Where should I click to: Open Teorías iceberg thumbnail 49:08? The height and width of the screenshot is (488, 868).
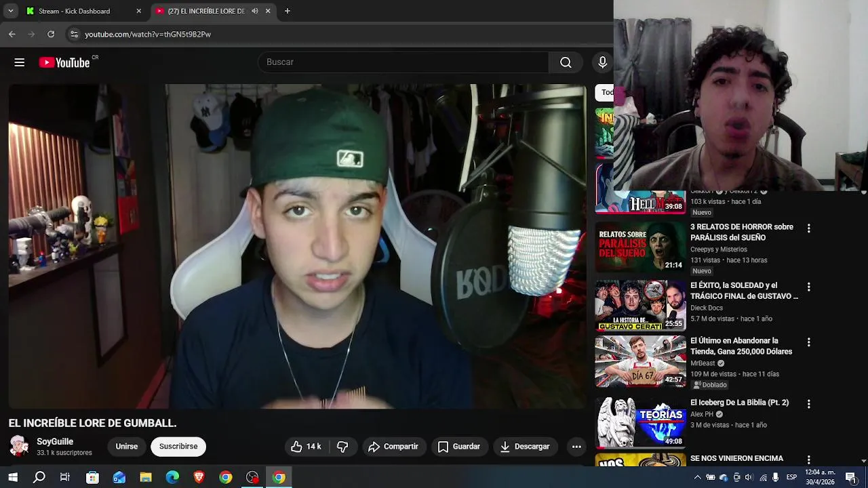641,422
